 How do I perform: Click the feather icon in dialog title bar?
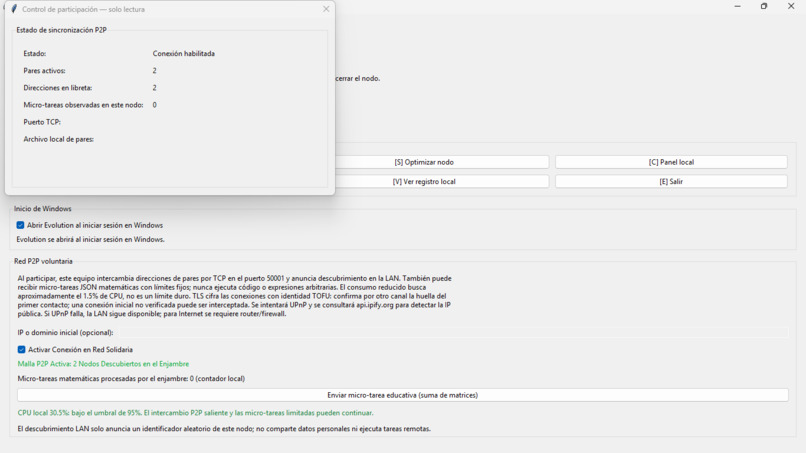[14, 9]
